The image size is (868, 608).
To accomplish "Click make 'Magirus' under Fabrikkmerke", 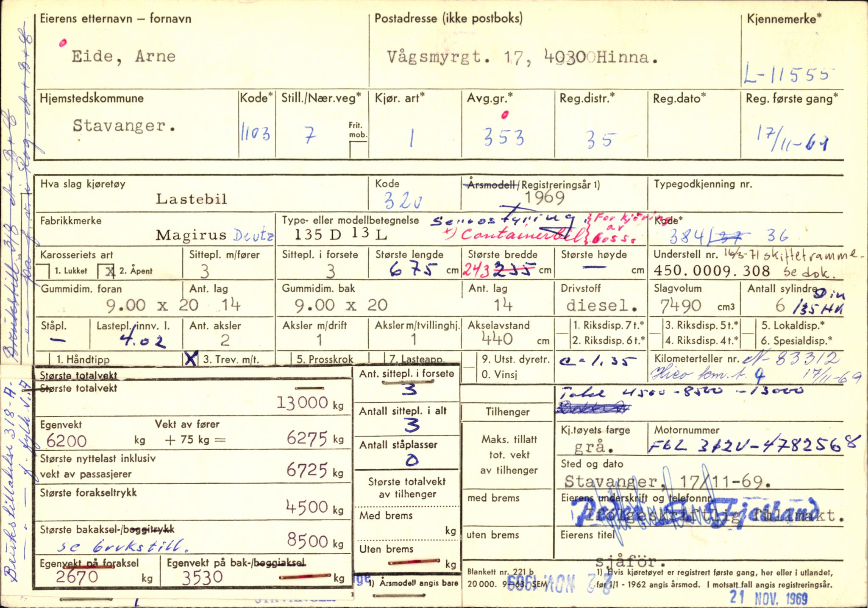I will coord(191,235).
